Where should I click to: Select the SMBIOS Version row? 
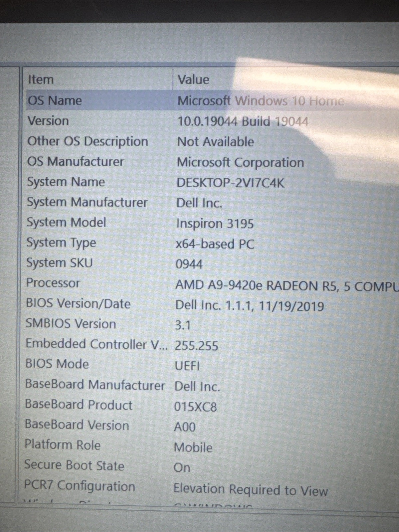pos(71,324)
